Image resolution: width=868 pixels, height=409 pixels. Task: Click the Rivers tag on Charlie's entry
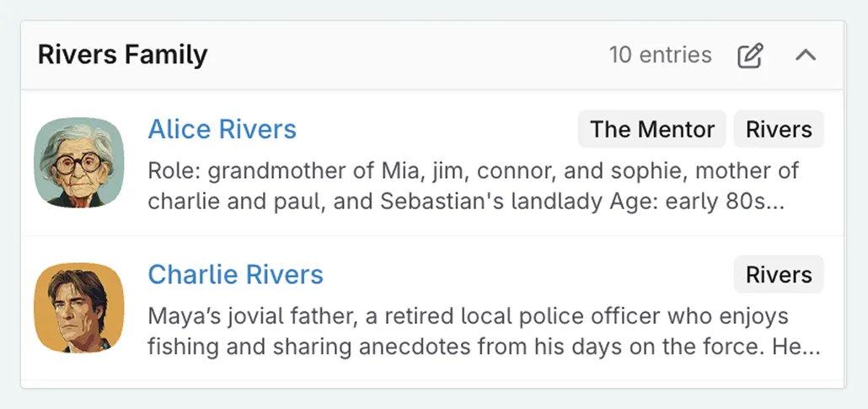pyautogui.click(x=778, y=274)
